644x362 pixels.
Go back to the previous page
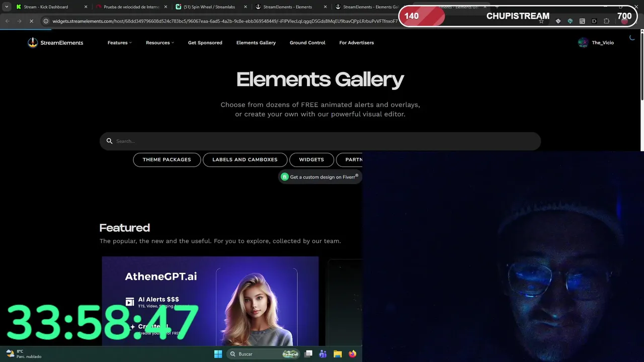pos(7,21)
